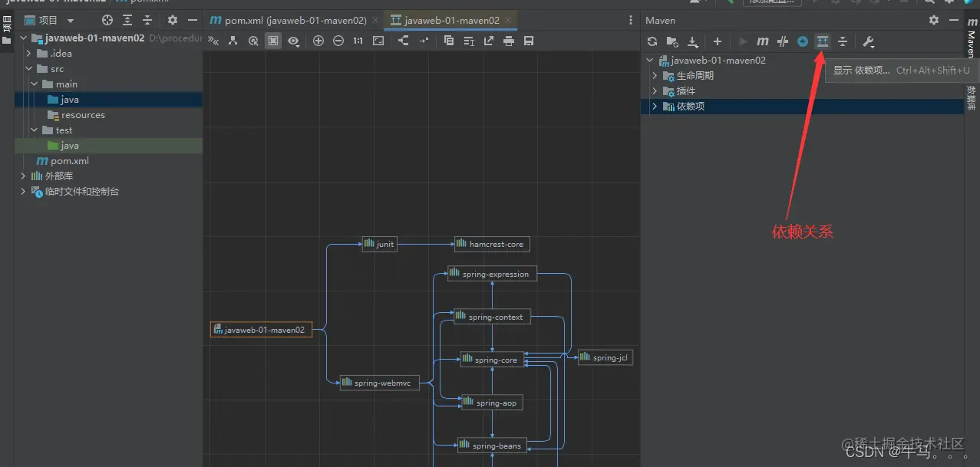This screenshot has height=467, width=980.
Task: Expand the 生命周期 node in Maven
Action: pos(655,76)
